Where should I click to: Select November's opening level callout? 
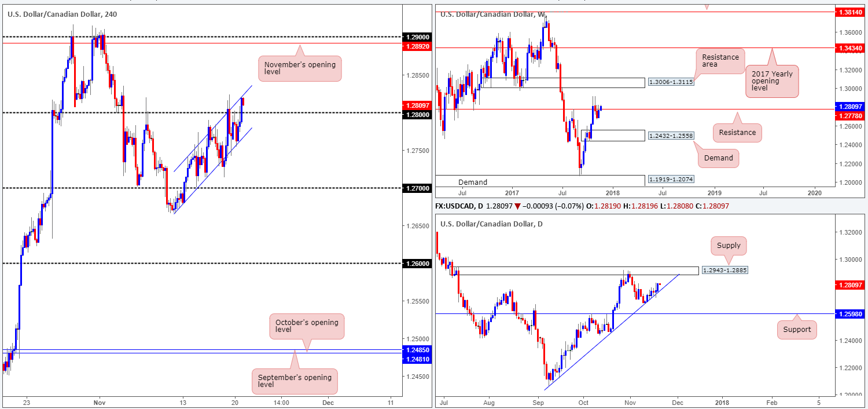[x=300, y=68]
